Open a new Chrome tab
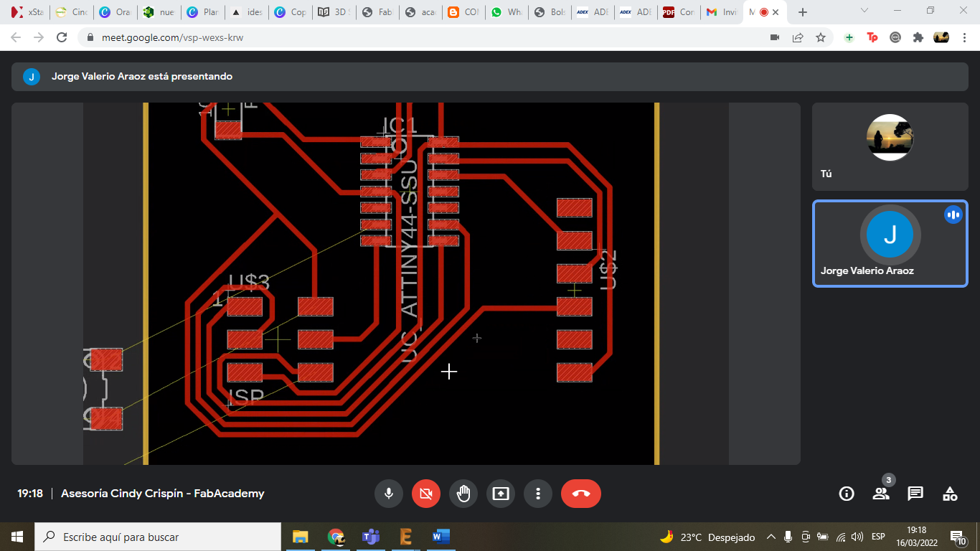 (803, 12)
